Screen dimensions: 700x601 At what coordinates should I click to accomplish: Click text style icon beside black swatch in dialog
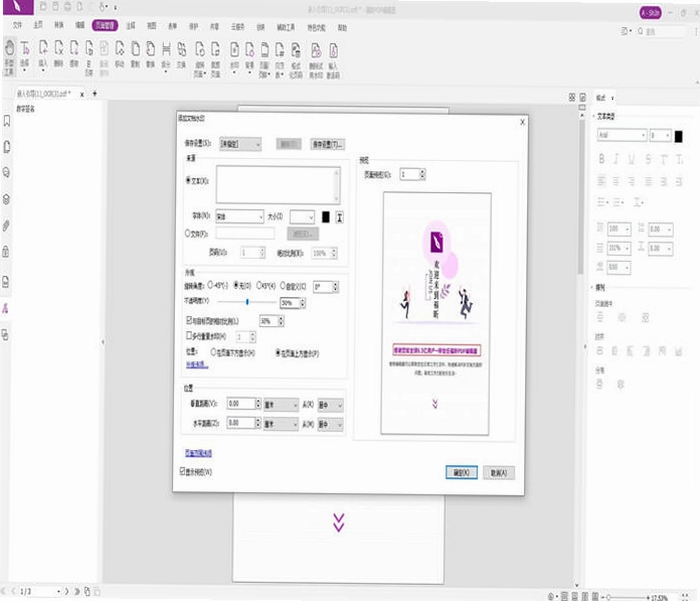340,217
